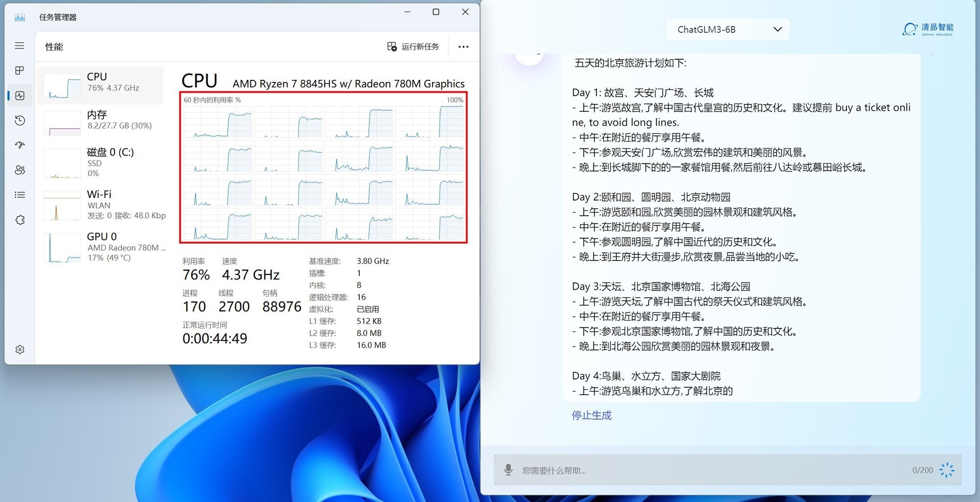This screenshot has height=502, width=980.
Task: Open App history page in Task Manager
Action: pos(20,121)
